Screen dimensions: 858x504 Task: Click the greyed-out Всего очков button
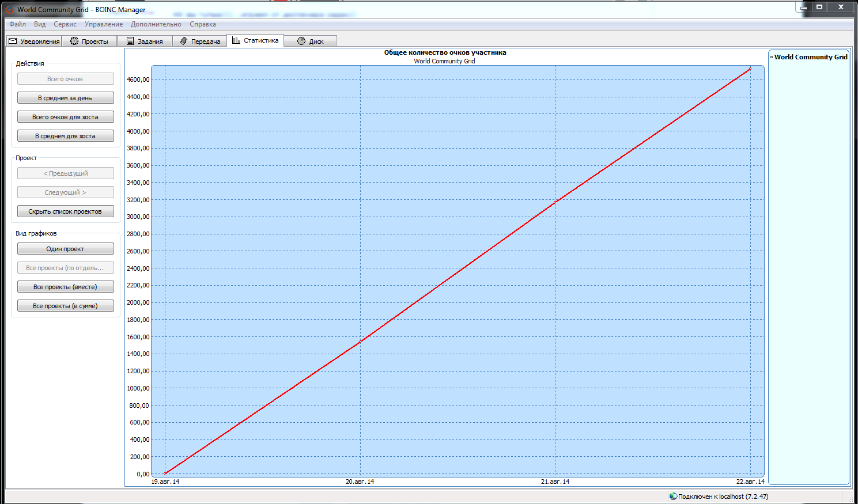pyautogui.click(x=65, y=79)
